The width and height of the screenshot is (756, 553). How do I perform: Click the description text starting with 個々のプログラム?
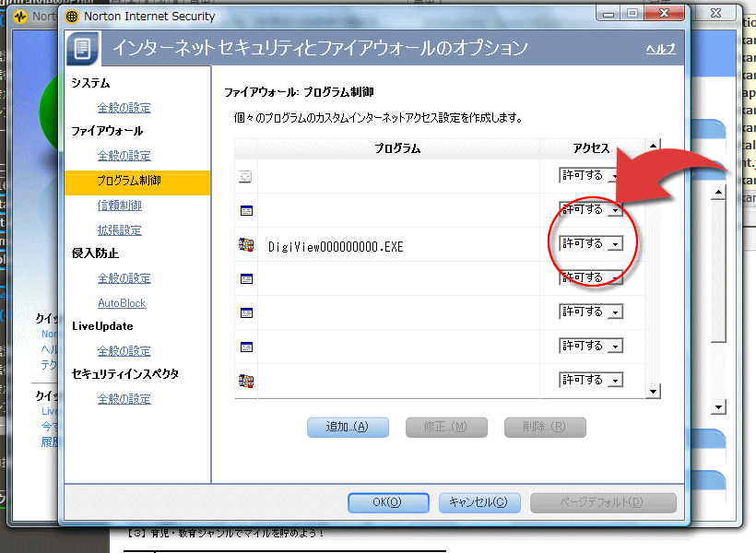coord(378,118)
